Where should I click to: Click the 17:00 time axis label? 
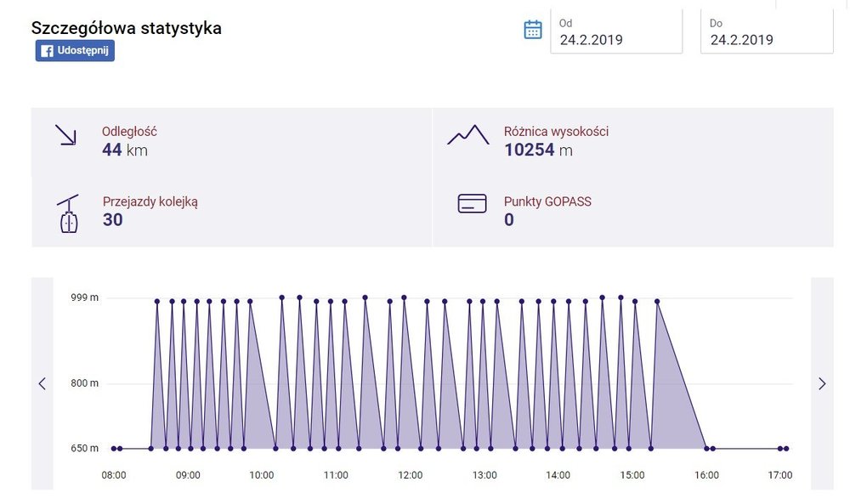point(780,475)
